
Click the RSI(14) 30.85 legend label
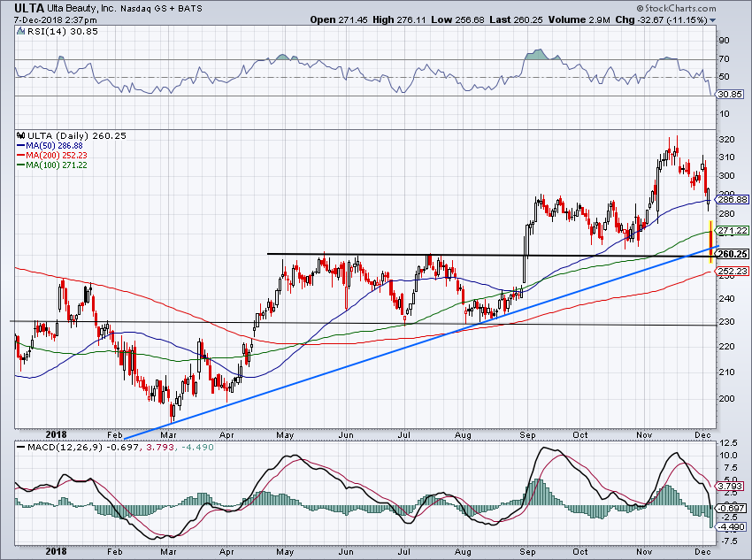[62, 32]
